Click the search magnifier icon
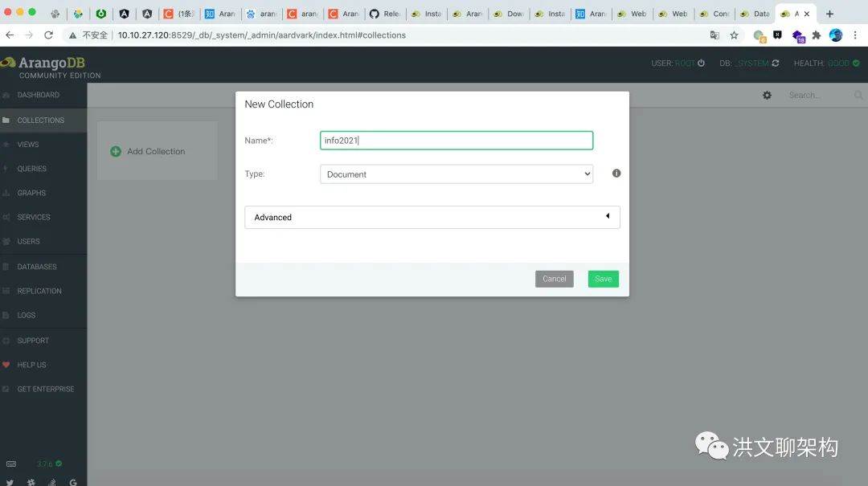Image resolution: width=868 pixels, height=486 pixels. point(858,96)
